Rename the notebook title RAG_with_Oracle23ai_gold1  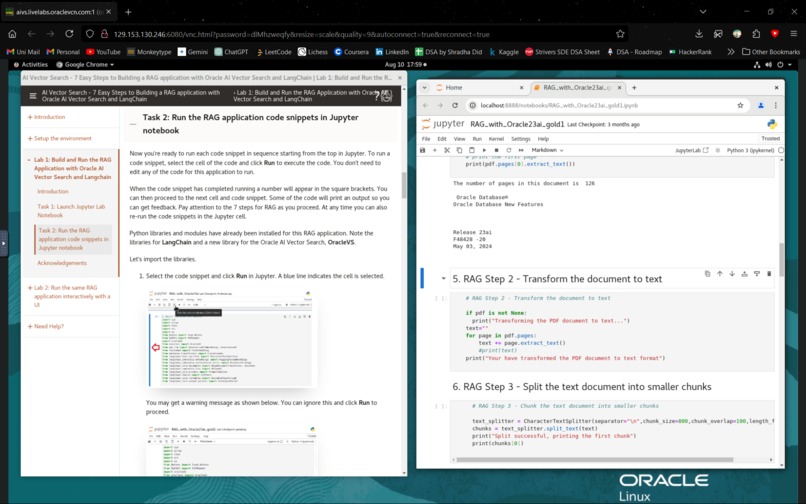click(517, 124)
